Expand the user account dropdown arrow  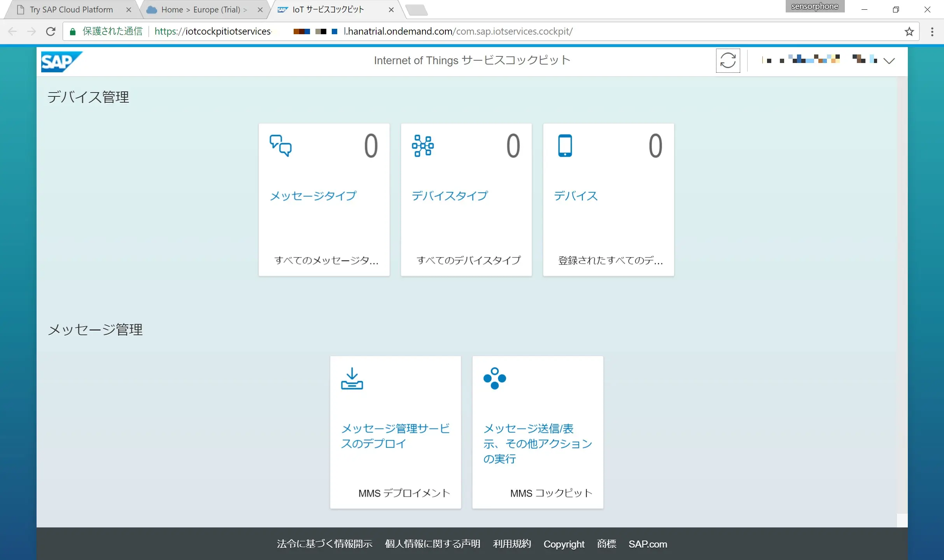(889, 61)
